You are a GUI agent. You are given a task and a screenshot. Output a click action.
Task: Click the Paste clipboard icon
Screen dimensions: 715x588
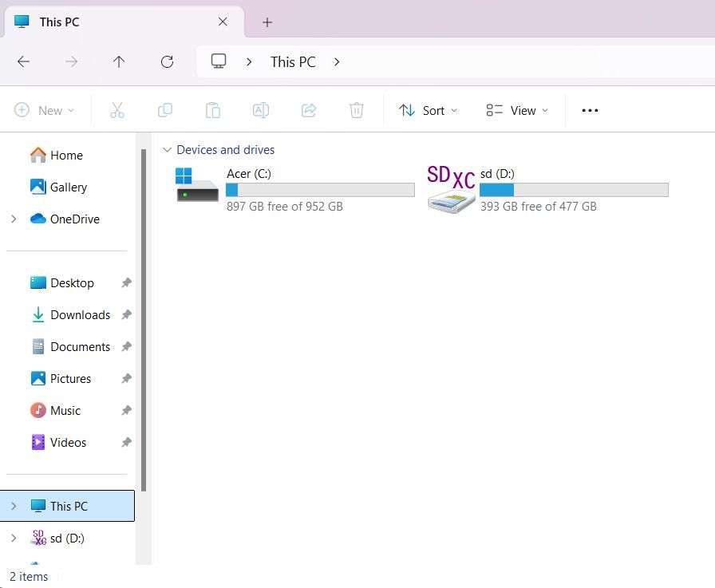213,110
